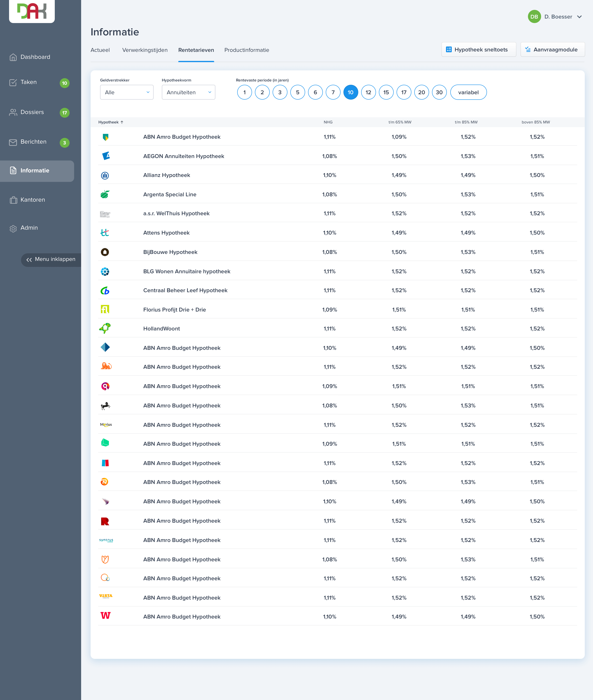Screen dimensions: 593x700
Task: Choose 5 year rentevaste periode
Action: [x=297, y=92]
